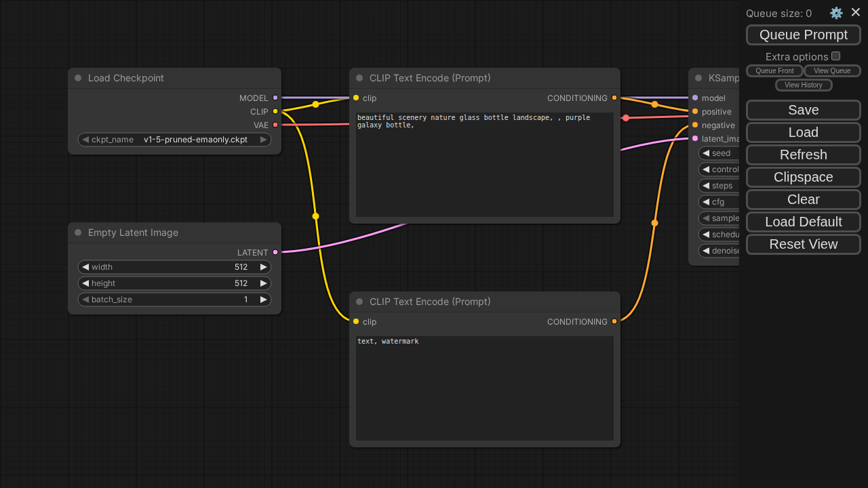The image size is (868, 488).
Task: Decrease height using the left arrow
Action: click(85, 283)
